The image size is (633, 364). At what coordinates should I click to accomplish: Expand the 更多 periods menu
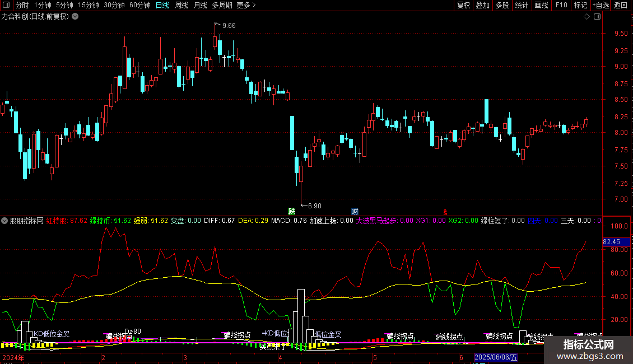pos(246,5)
